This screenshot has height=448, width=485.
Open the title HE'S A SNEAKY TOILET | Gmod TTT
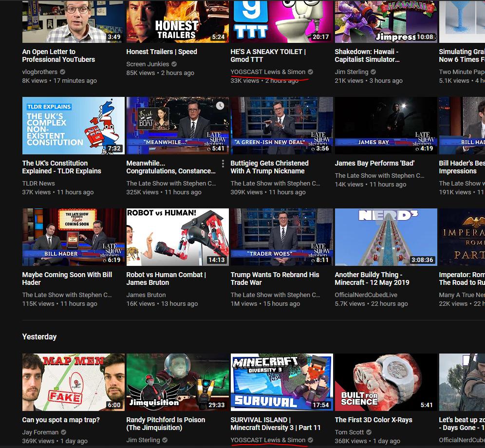(x=268, y=56)
